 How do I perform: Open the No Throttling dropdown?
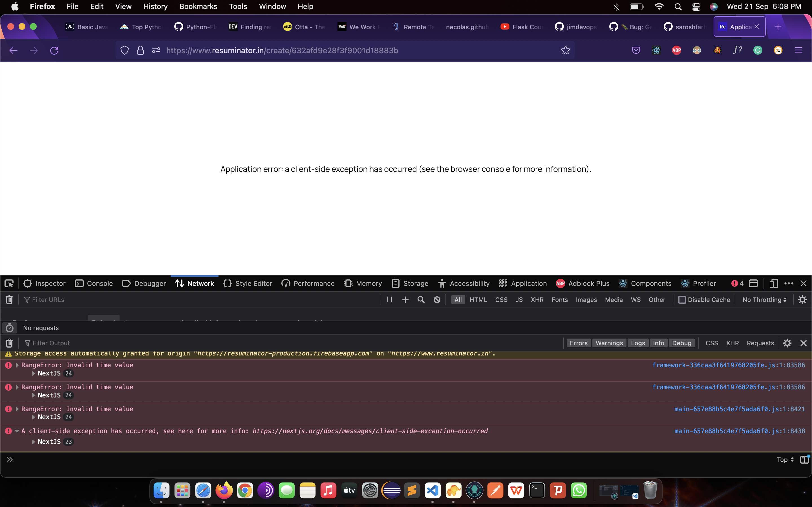pyautogui.click(x=764, y=300)
